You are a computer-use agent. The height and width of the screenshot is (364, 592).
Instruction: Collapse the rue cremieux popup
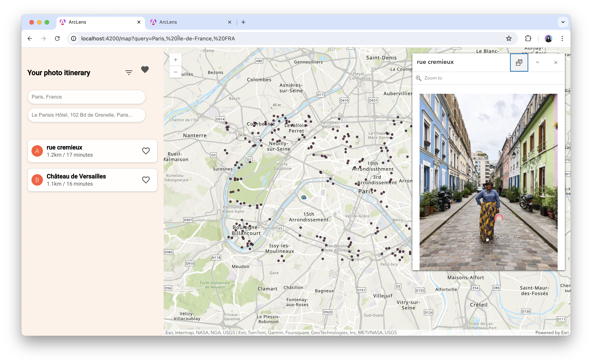(537, 63)
